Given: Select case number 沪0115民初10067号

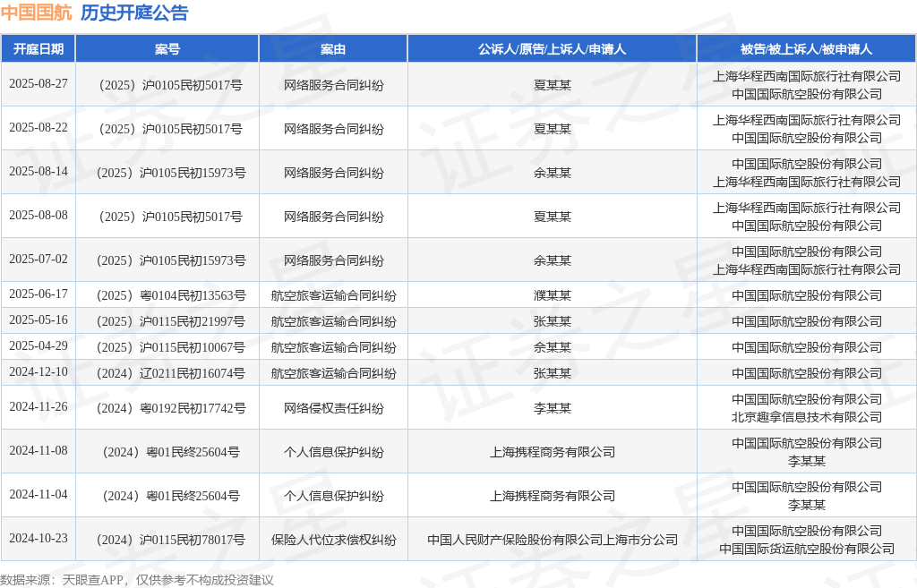Looking at the screenshot, I should click(171, 347).
